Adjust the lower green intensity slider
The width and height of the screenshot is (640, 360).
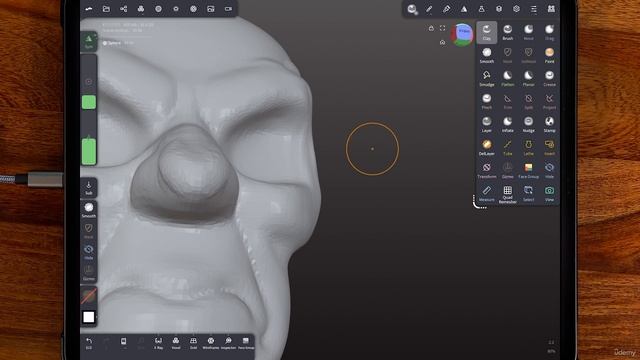[89, 151]
